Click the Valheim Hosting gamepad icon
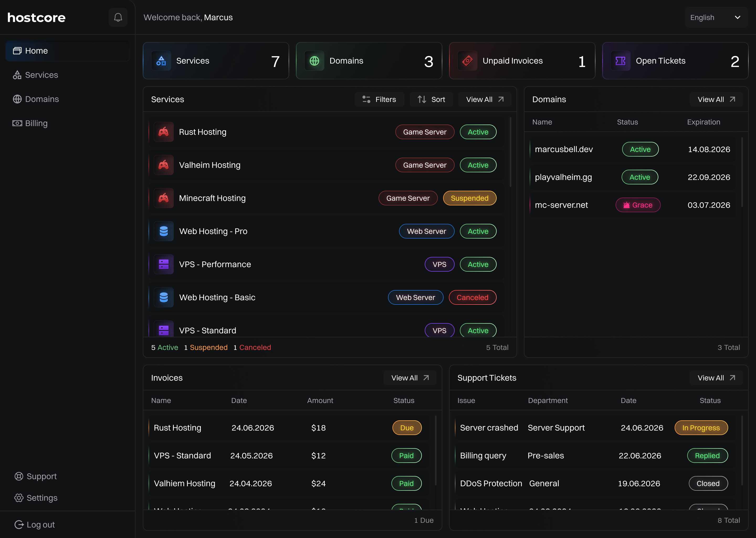Image resolution: width=756 pixels, height=538 pixels. point(164,165)
